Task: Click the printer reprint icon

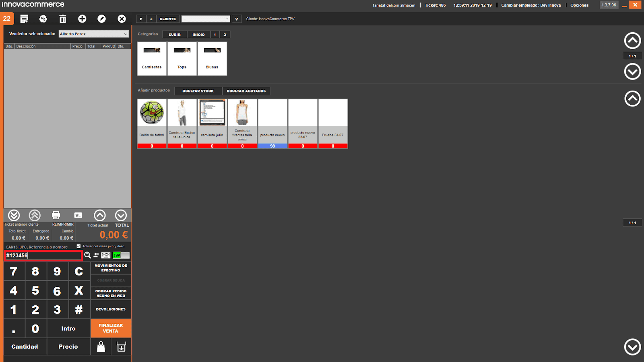Action: pos(56,215)
